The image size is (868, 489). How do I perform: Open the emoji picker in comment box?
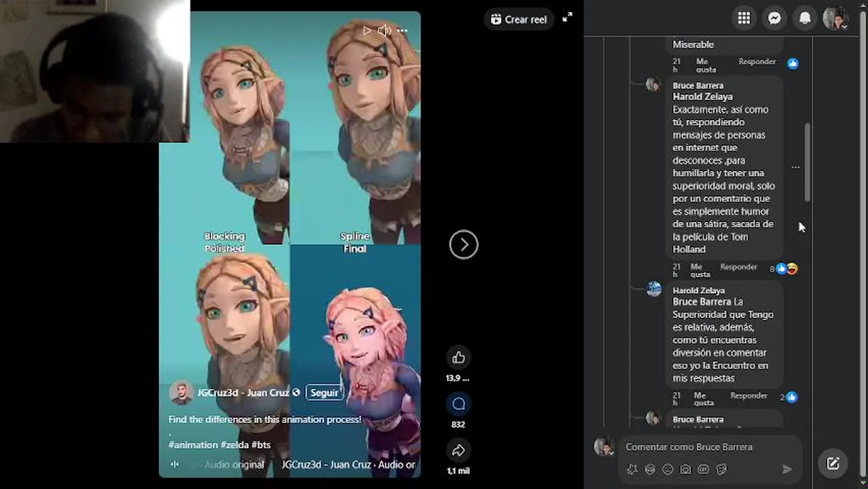pyautogui.click(x=668, y=469)
